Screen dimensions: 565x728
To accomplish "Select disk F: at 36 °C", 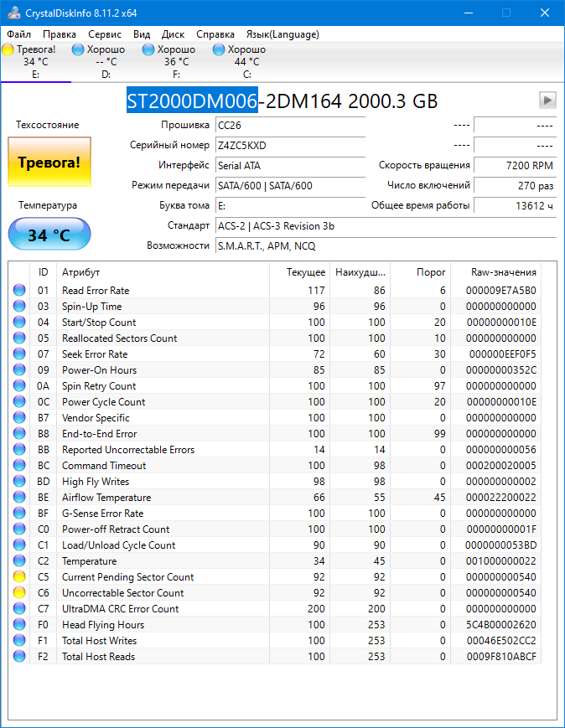I will pos(176,62).
